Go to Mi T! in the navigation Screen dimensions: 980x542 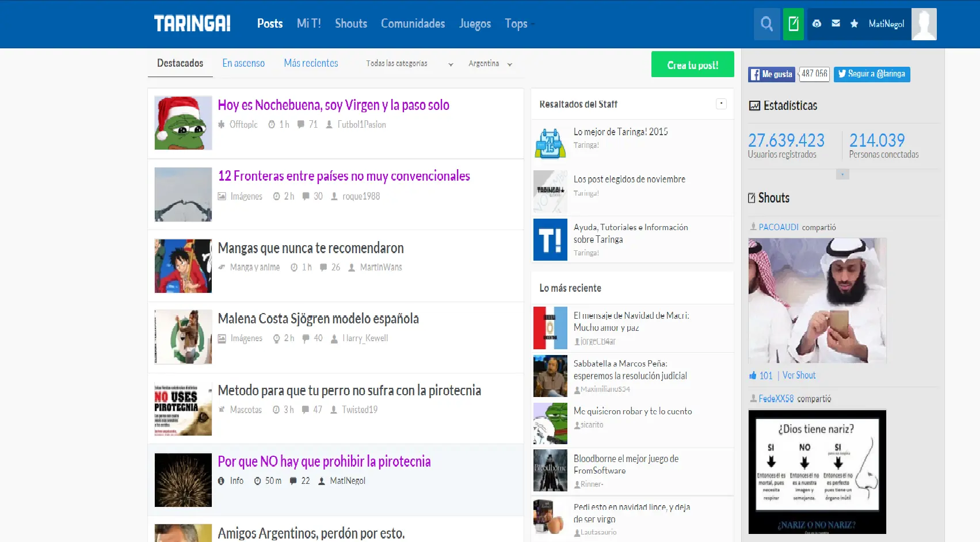click(x=309, y=24)
